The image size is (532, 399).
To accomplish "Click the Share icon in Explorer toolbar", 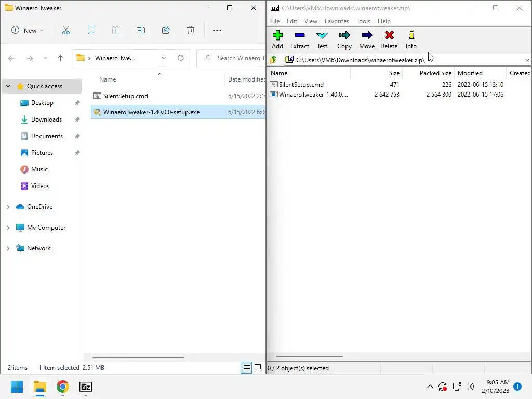I will coord(166,31).
